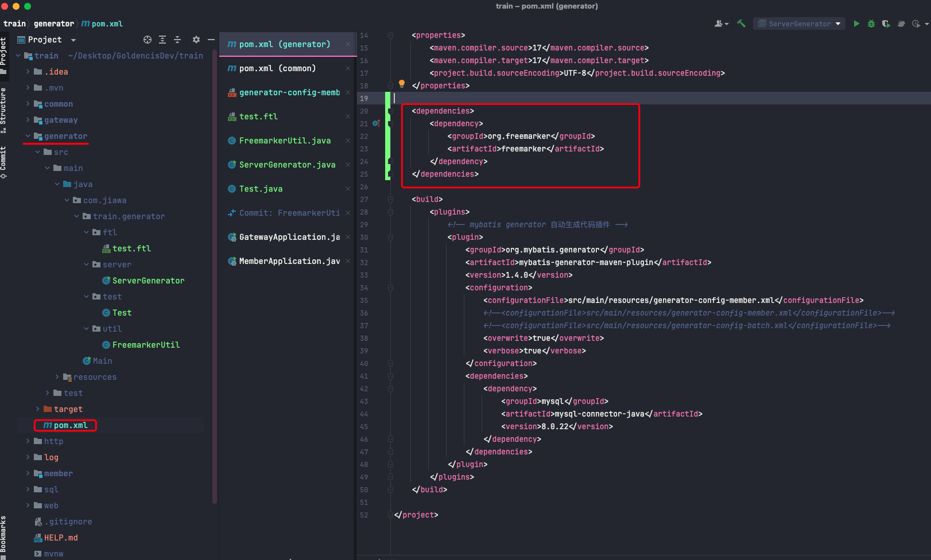This screenshot has height=560, width=931.
Task: Open the ServerGenerator run configuration dropdown
Action: [799, 24]
